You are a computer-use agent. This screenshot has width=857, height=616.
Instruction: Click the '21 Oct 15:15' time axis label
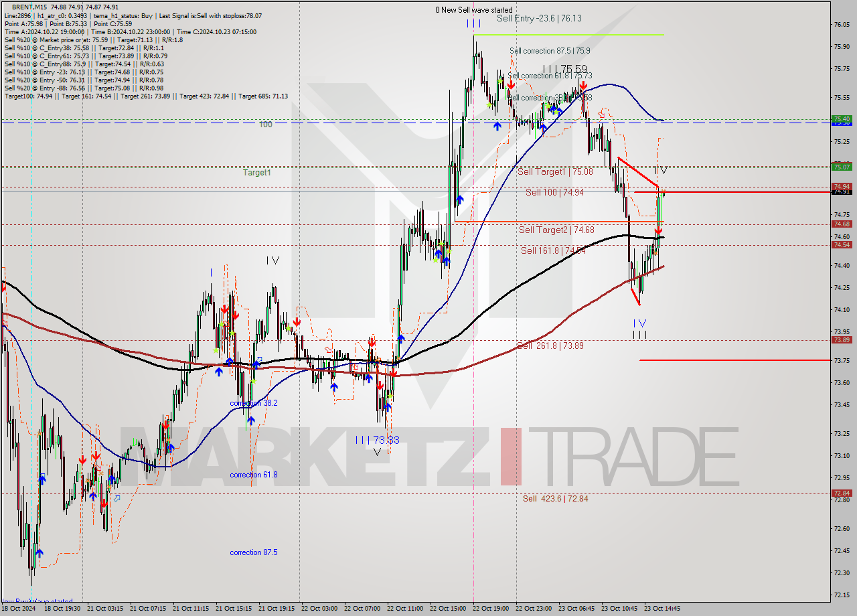tap(234, 609)
